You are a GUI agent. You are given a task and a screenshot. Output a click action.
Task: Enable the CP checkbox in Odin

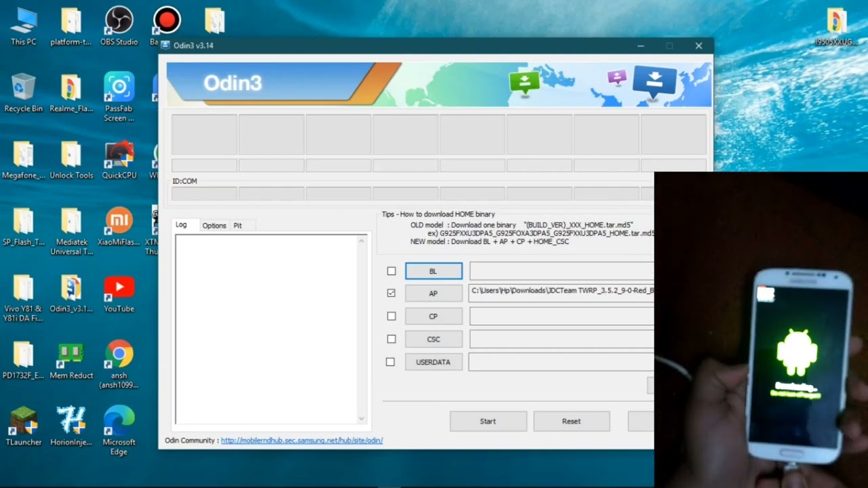coord(391,316)
